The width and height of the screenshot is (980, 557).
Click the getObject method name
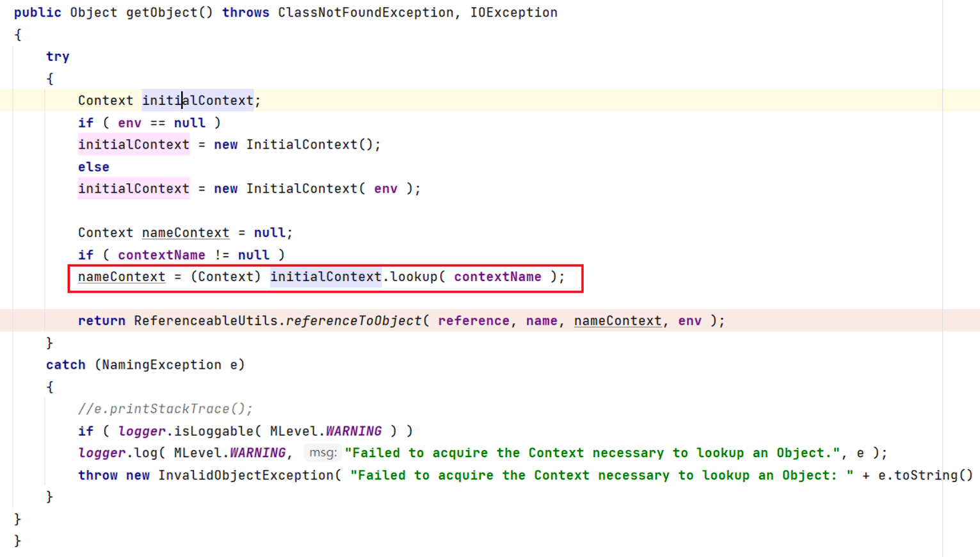162,12
